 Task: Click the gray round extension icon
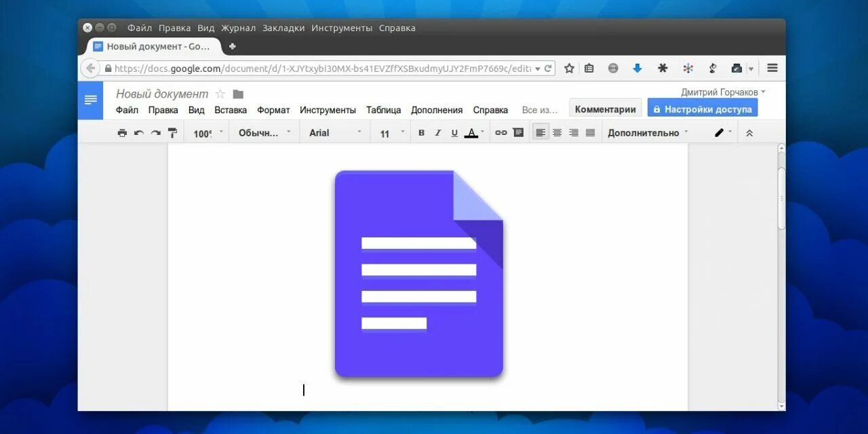point(613,68)
